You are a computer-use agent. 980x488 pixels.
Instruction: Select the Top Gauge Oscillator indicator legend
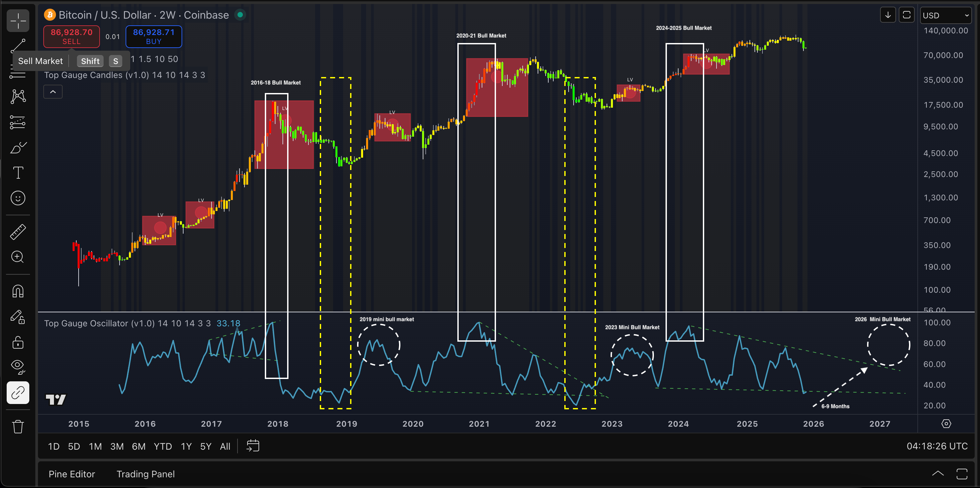tap(128, 323)
